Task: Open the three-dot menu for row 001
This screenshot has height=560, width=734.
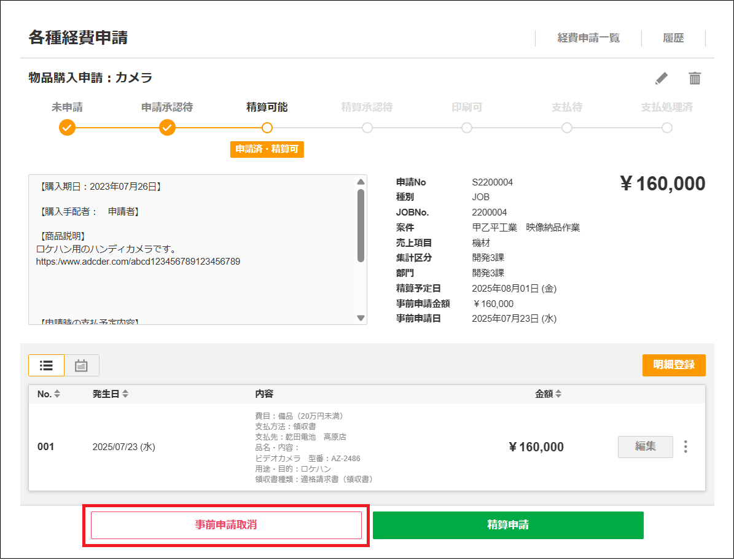Action: [x=685, y=447]
